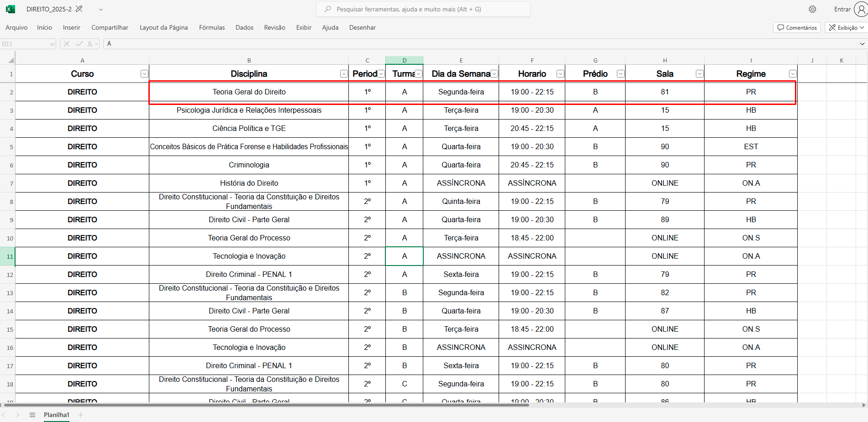This screenshot has height=422, width=868.
Task: Click the next sheet arrow
Action: coord(18,415)
